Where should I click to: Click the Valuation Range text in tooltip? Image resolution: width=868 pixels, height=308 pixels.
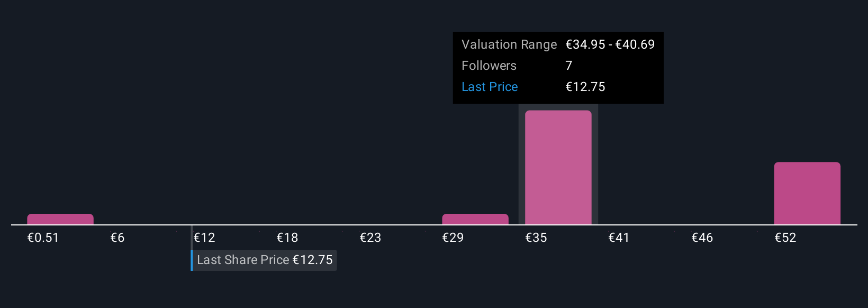pos(509,44)
